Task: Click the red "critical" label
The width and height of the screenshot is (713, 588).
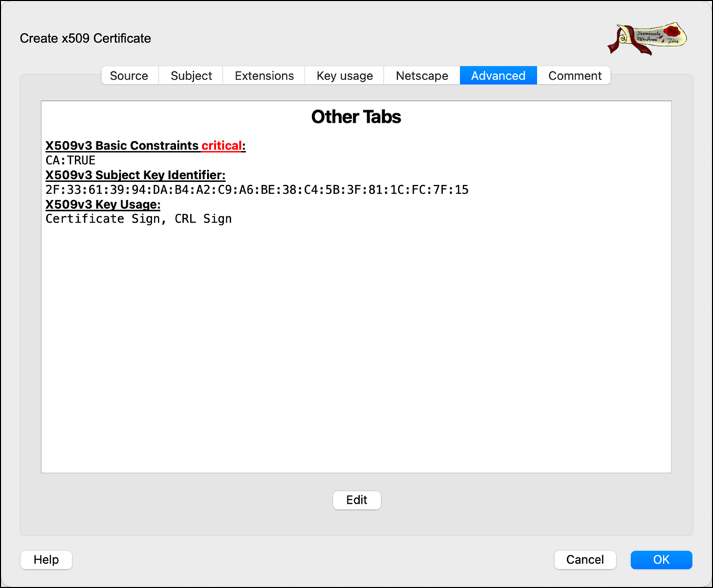Action: (x=221, y=146)
